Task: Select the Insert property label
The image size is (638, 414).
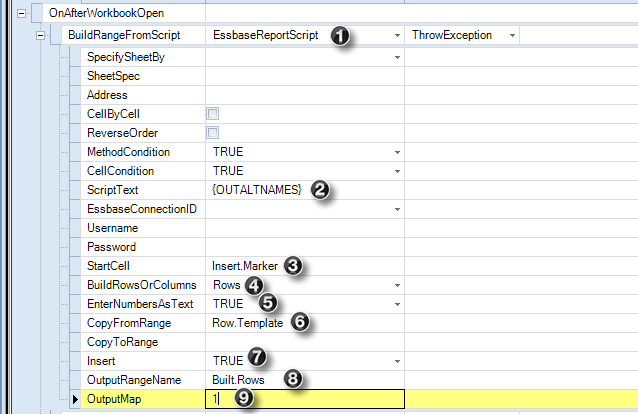Action: point(101,361)
